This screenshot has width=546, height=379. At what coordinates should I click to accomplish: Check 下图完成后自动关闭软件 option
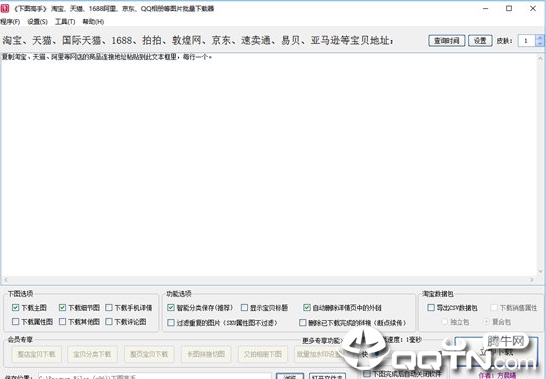(367, 374)
